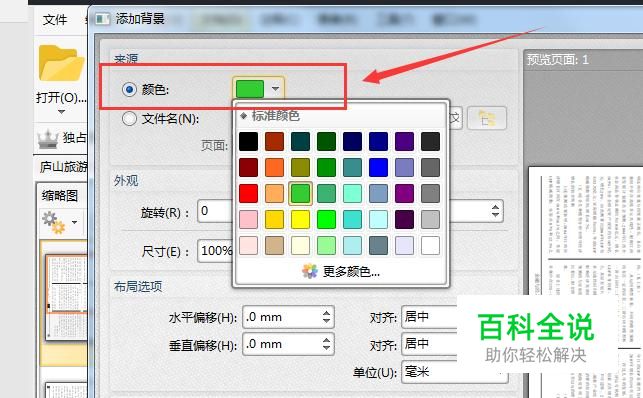This screenshot has width=643, height=398.
Task: Click the browse folder icon button
Action: pos(487,118)
